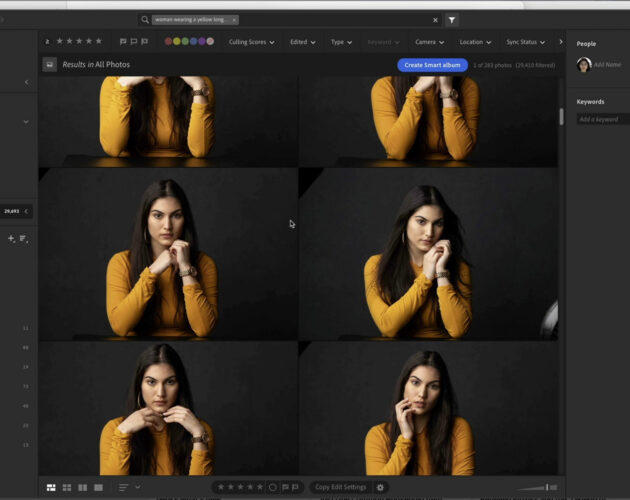Click the album icon beside Results in All Photos
This screenshot has height=500, width=630.
(49, 64)
